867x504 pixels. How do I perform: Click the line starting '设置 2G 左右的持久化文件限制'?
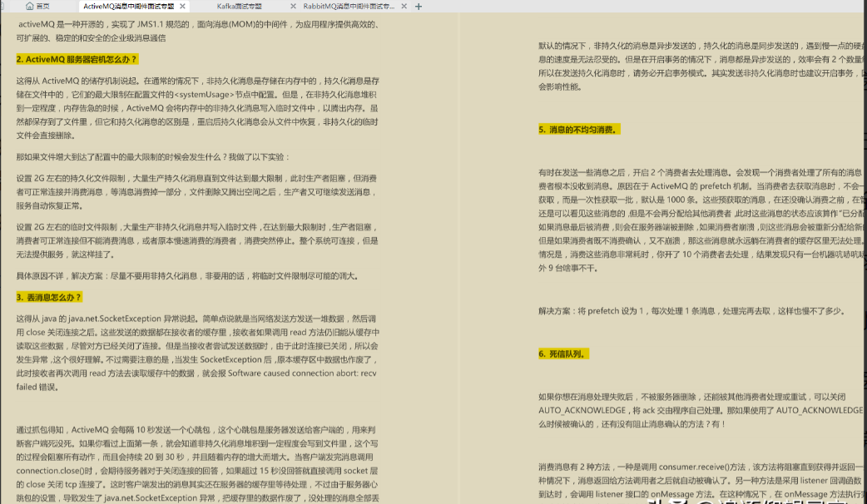tap(196, 179)
